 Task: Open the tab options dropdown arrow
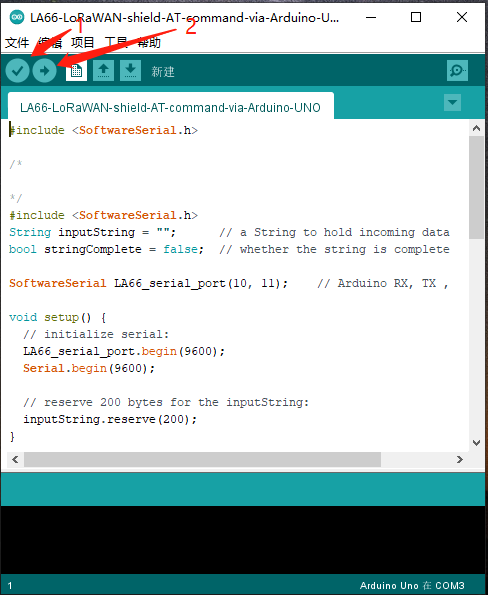[x=452, y=102]
